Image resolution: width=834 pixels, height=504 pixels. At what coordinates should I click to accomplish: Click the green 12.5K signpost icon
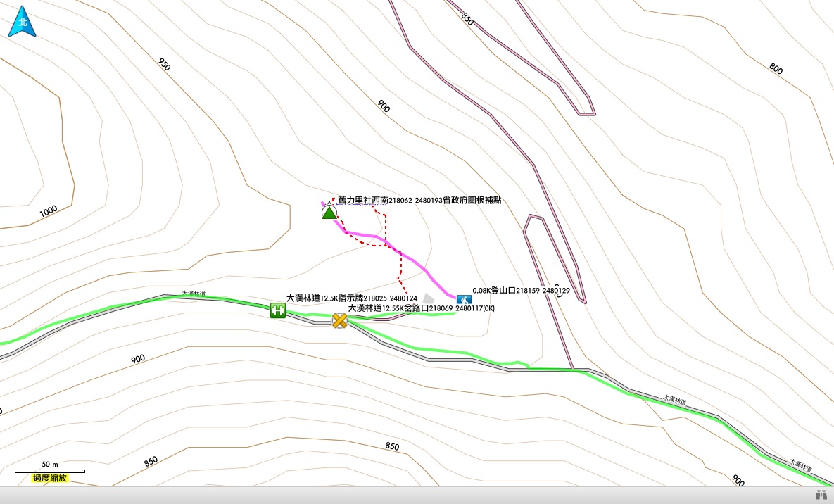277,310
